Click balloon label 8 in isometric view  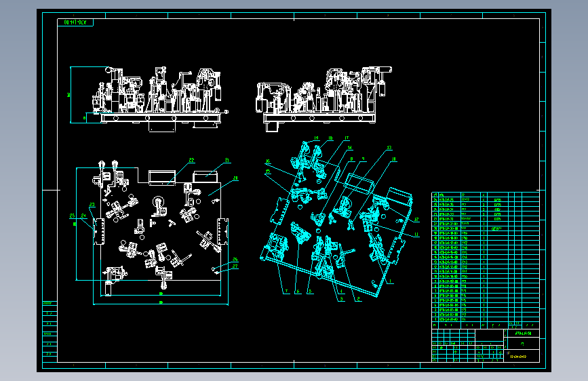[x=351, y=159]
